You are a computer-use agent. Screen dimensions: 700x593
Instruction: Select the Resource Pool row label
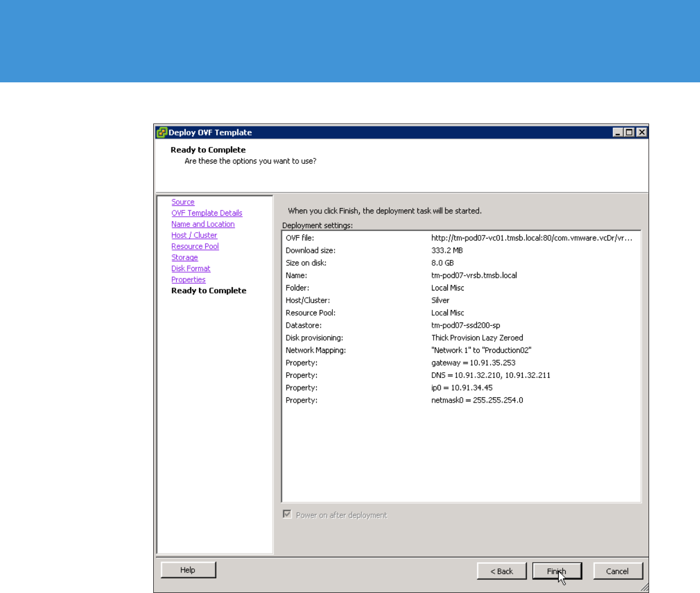point(311,313)
